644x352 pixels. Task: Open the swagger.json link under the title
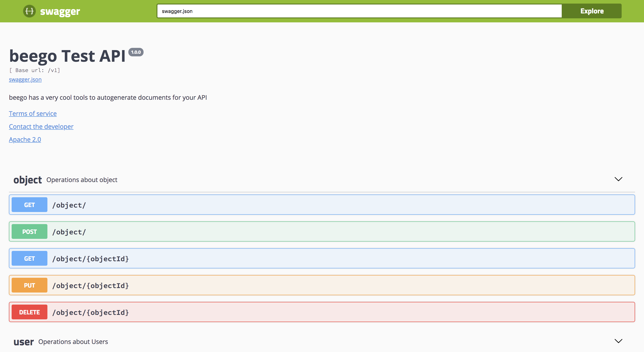(25, 79)
